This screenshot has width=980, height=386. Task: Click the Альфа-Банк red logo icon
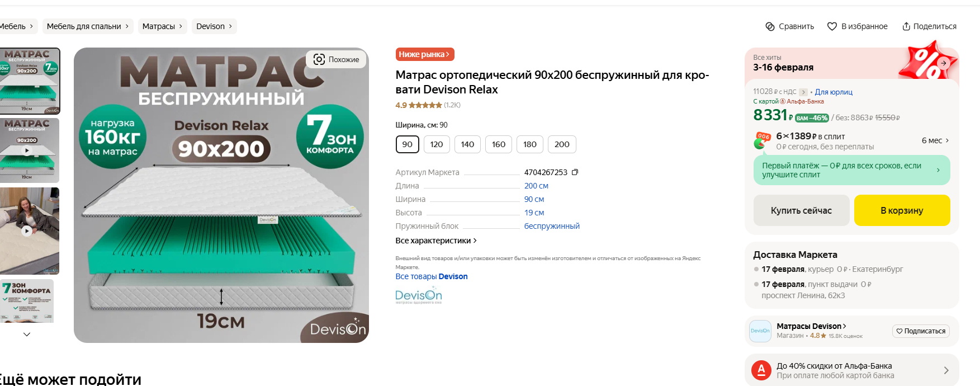[761, 370]
